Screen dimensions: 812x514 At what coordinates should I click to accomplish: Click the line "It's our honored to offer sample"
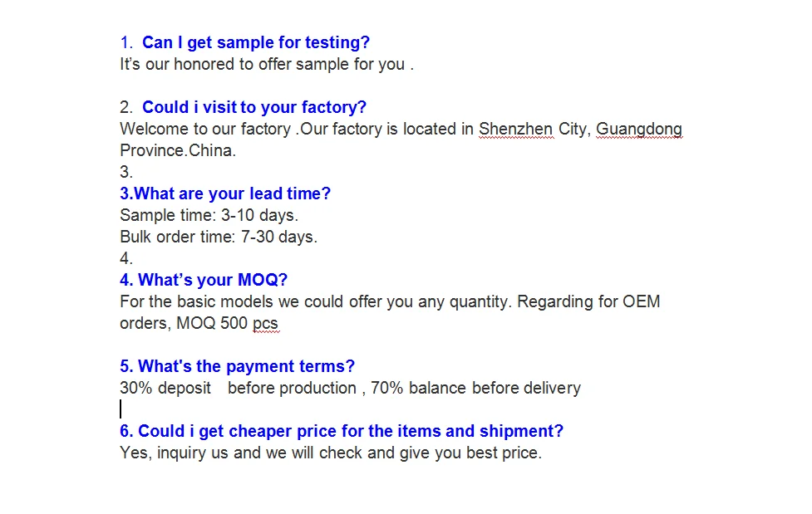point(266,64)
